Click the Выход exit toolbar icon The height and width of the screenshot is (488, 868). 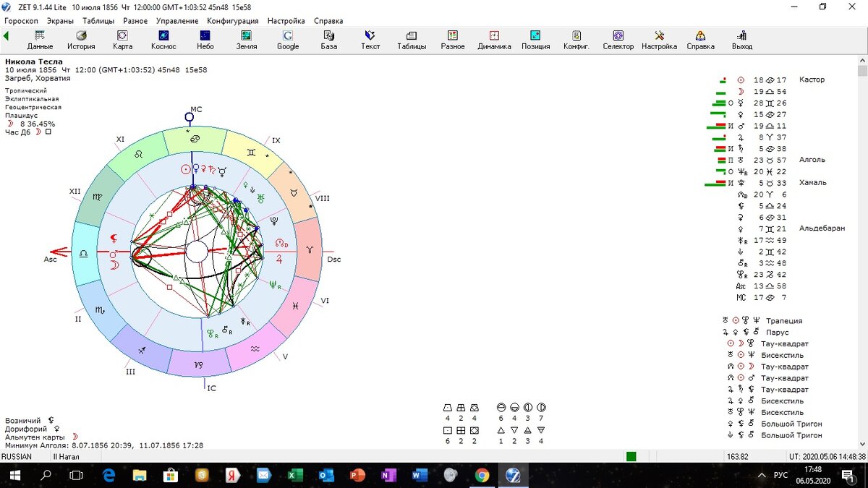(741, 40)
